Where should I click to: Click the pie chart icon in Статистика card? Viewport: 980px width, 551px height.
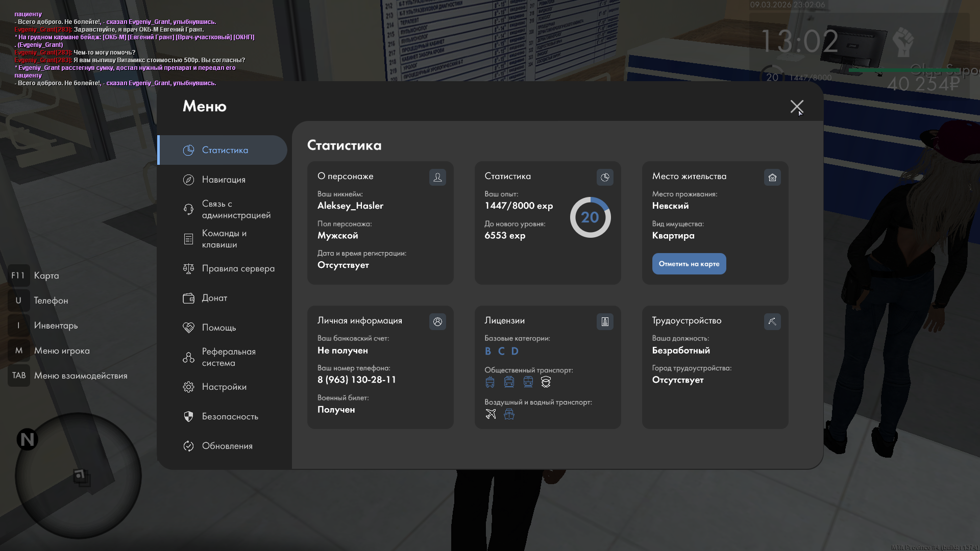pyautogui.click(x=605, y=177)
